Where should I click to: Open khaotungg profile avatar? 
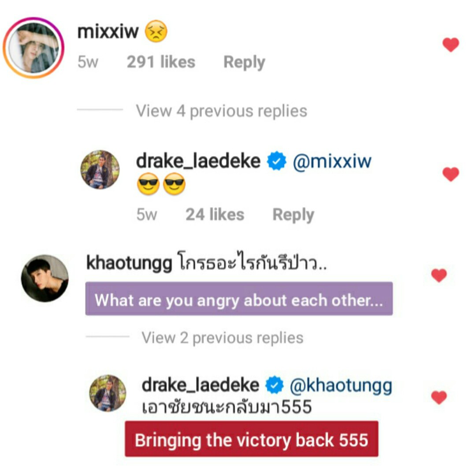click(x=45, y=278)
